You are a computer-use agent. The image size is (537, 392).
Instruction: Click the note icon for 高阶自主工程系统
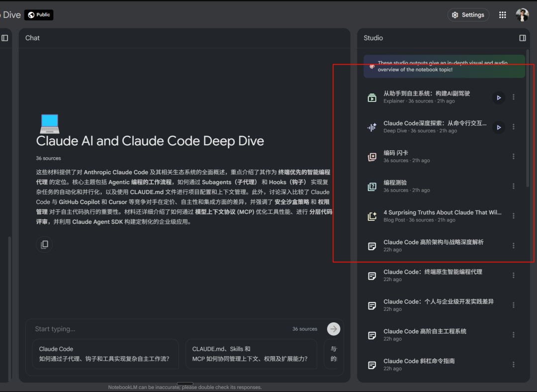click(x=372, y=335)
